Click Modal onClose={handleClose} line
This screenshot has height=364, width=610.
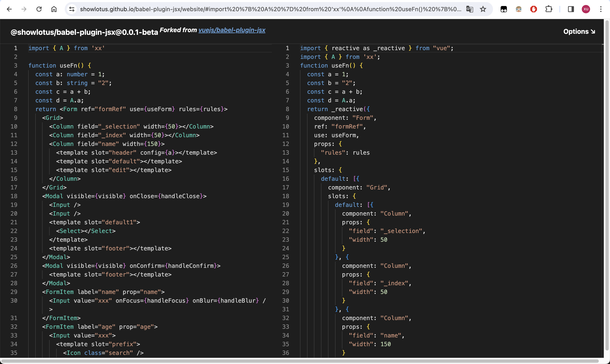point(124,196)
